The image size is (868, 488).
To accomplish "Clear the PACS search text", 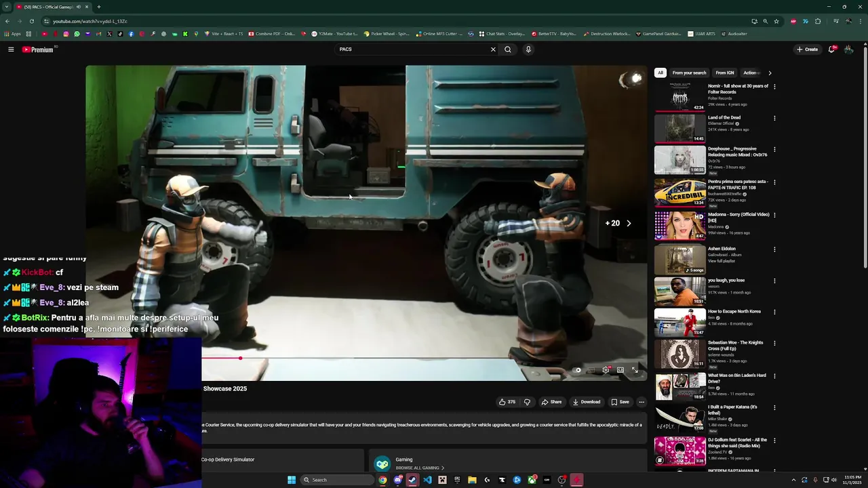I will (x=493, y=49).
